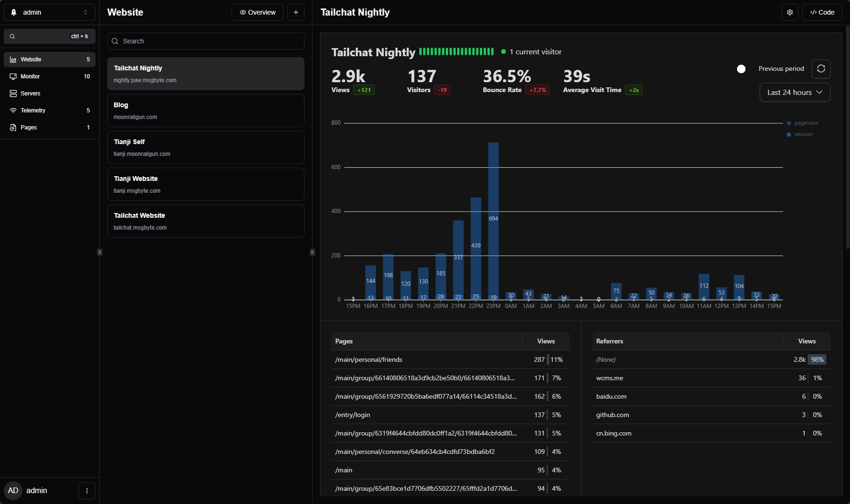
Task: Select the Blog website entry
Action: (206, 111)
